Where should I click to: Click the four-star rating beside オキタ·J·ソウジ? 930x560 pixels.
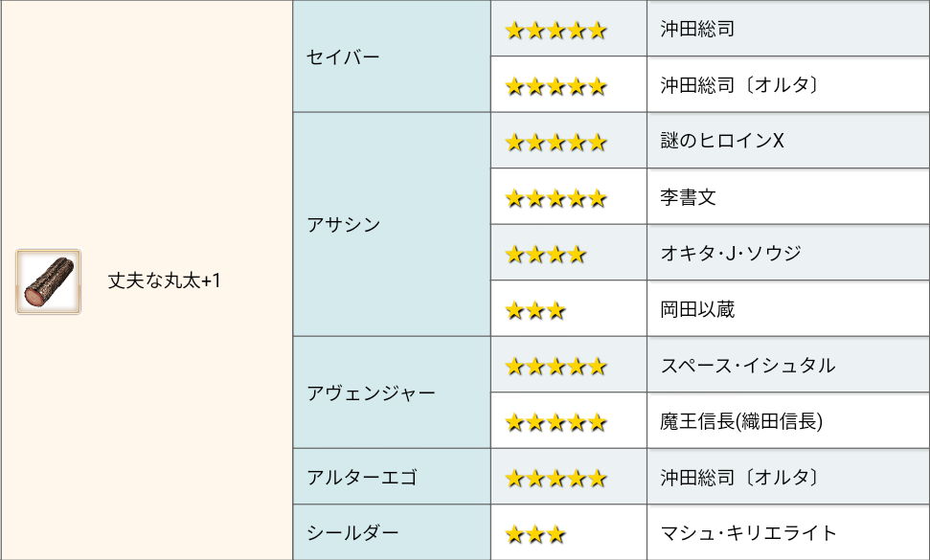pyautogui.click(x=545, y=255)
